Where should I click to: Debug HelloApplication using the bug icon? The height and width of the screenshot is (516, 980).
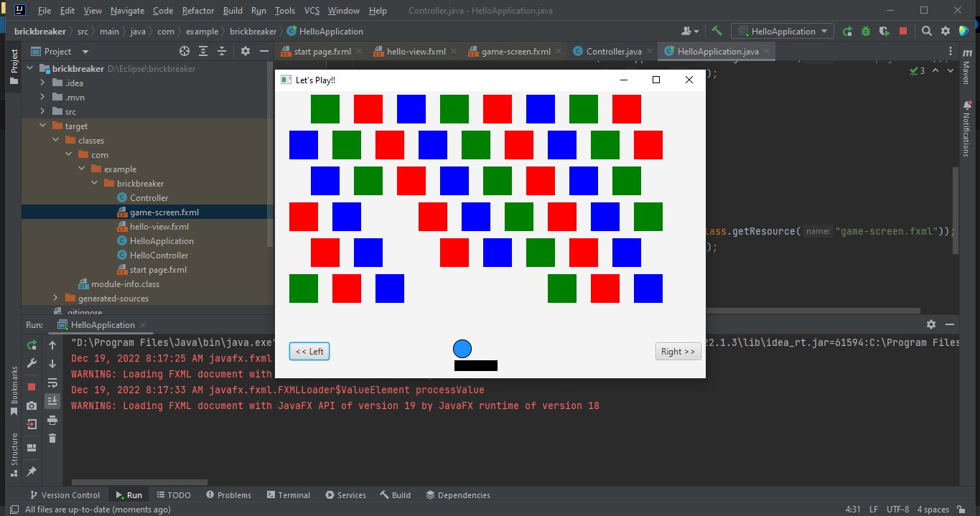click(x=865, y=31)
